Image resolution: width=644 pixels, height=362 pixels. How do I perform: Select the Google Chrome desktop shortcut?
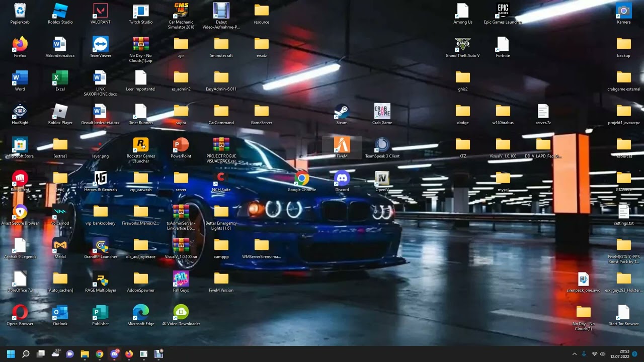pyautogui.click(x=302, y=182)
